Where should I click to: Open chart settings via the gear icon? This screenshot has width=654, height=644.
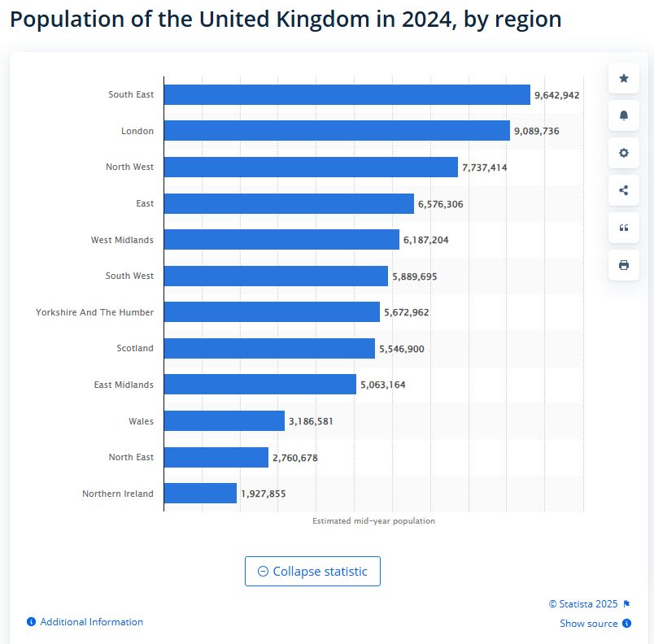pyautogui.click(x=623, y=152)
